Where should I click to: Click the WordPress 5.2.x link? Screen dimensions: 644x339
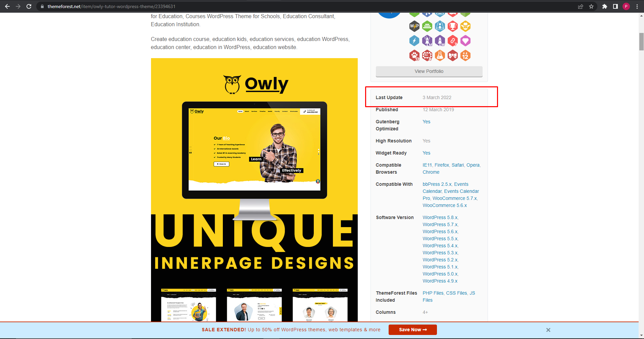coord(440,260)
